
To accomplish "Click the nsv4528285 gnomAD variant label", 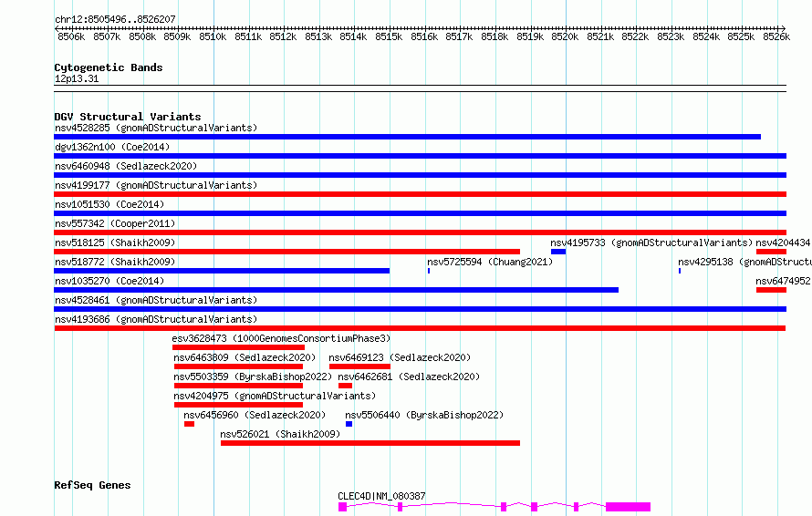I will click(x=156, y=128).
